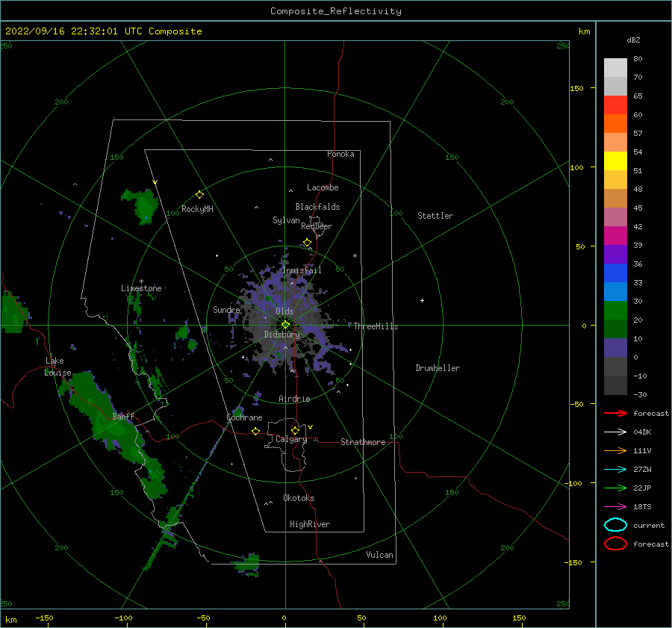Click the white plus marker east of ThreeHills

pyautogui.click(x=422, y=300)
